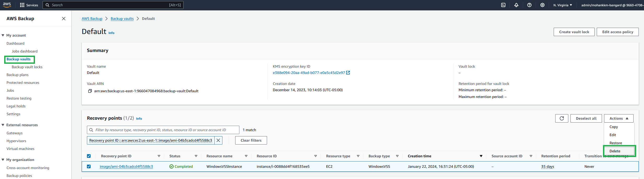Open Backup plans in sidebar
This screenshot has height=179, width=644.
pyautogui.click(x=17, y=75)
